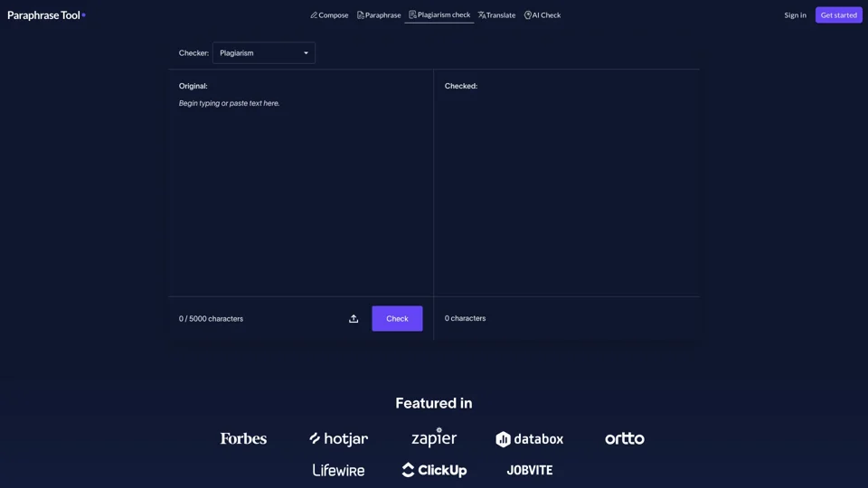868x488 pixels.
Task: Click the Sign in link
Action: point(795,15)
